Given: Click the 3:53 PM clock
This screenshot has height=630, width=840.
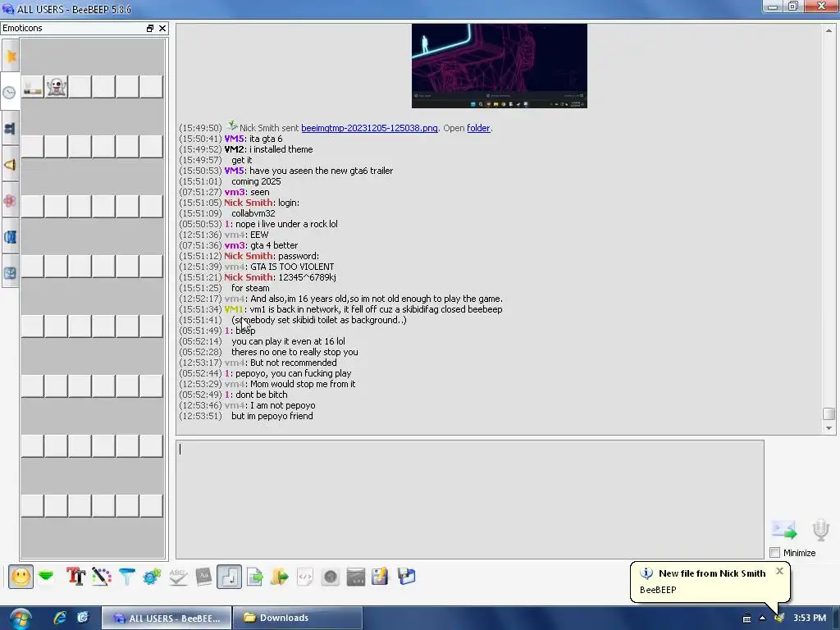Looking at the screenshot, I should 810,618.
